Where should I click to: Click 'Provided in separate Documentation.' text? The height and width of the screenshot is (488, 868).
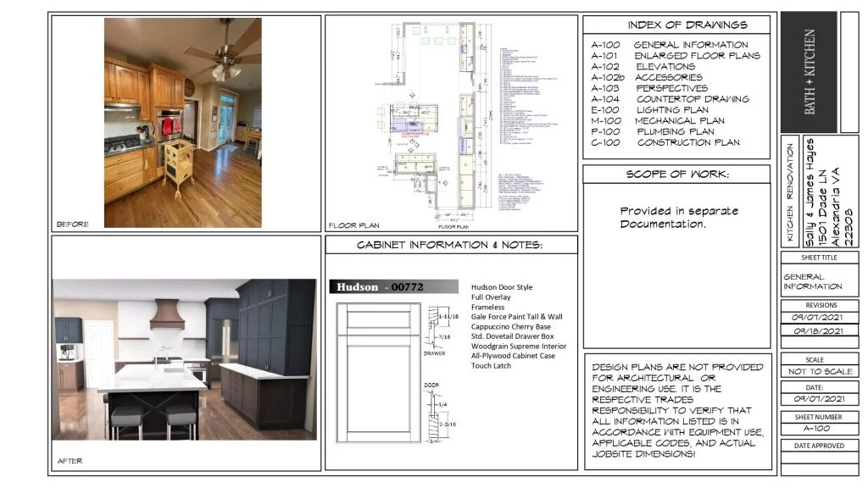click(x=679, y=218)
